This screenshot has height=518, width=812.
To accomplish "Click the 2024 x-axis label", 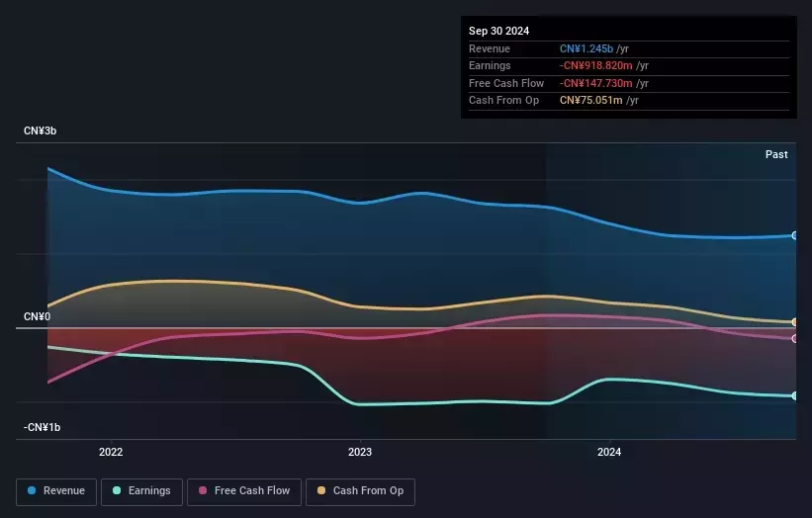I will [609, 452].
